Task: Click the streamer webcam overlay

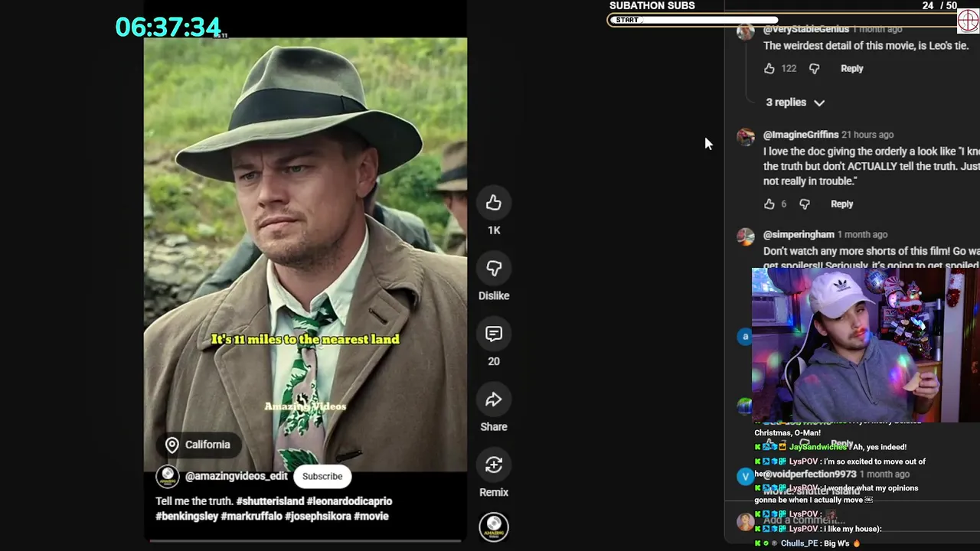Action: click(x=866, y=344)
